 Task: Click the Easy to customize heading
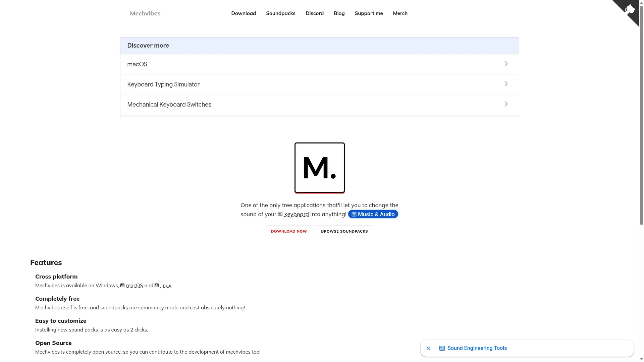[61, 321]
